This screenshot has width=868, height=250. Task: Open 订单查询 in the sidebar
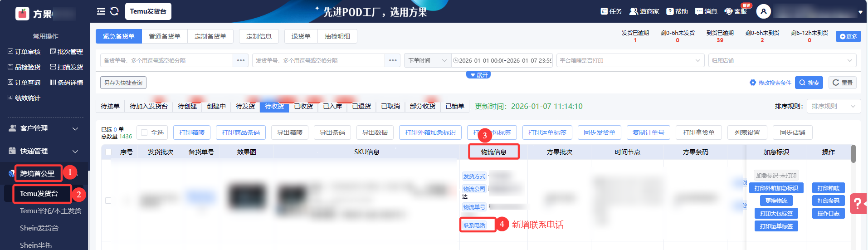click(24, 83)
